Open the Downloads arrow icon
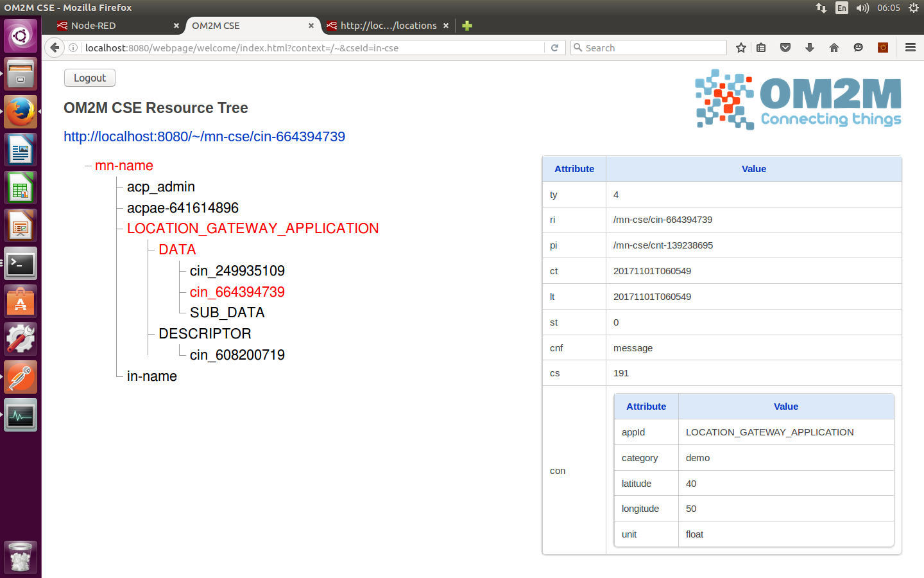 (810, 48)
